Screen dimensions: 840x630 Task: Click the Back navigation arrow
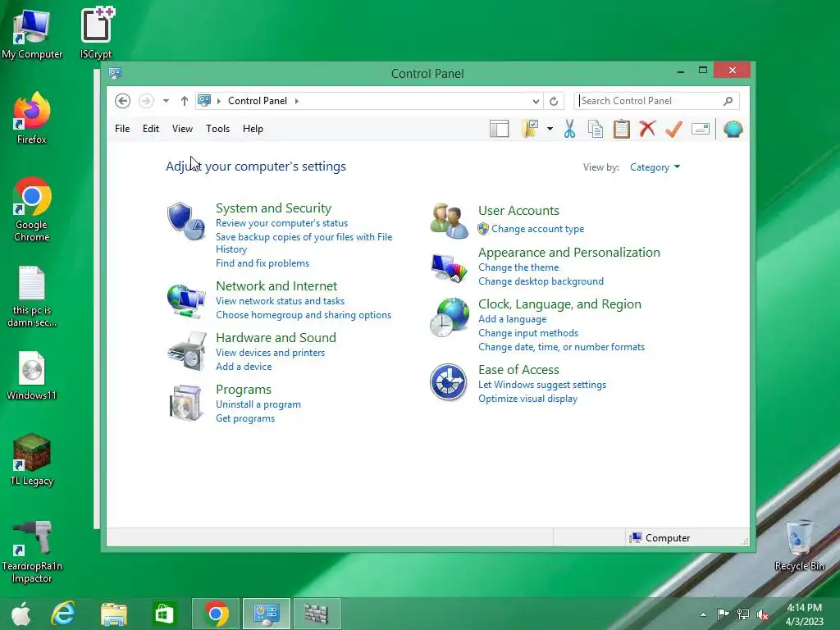[x=122, y=101]
